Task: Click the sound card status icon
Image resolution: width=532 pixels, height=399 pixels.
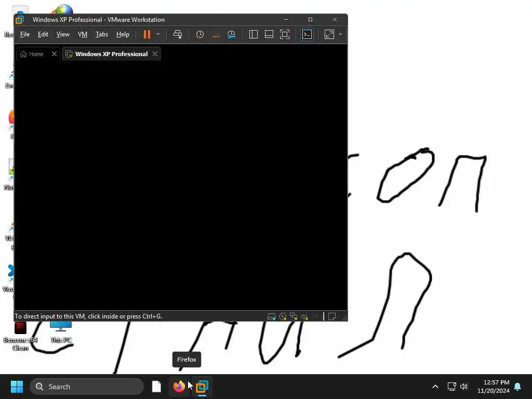Action: click(x=304, y=316)
